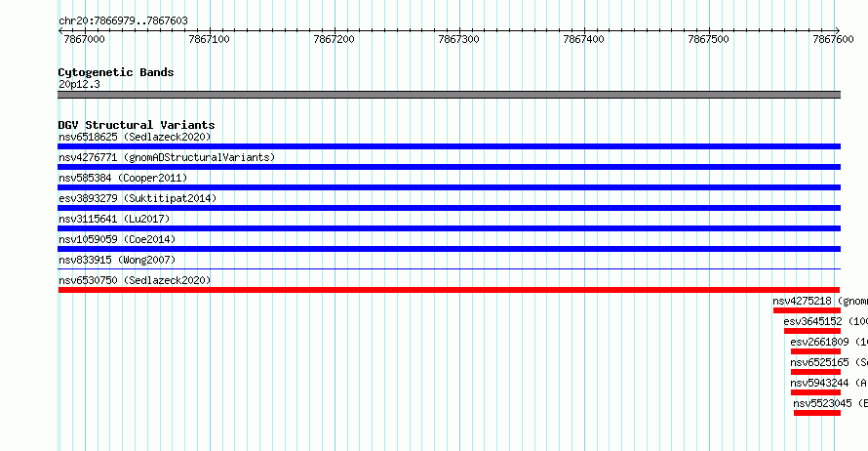Click ruler position 7867400
Image resolution: width=868 pixels, height=451 pixels.
(583, 39)
